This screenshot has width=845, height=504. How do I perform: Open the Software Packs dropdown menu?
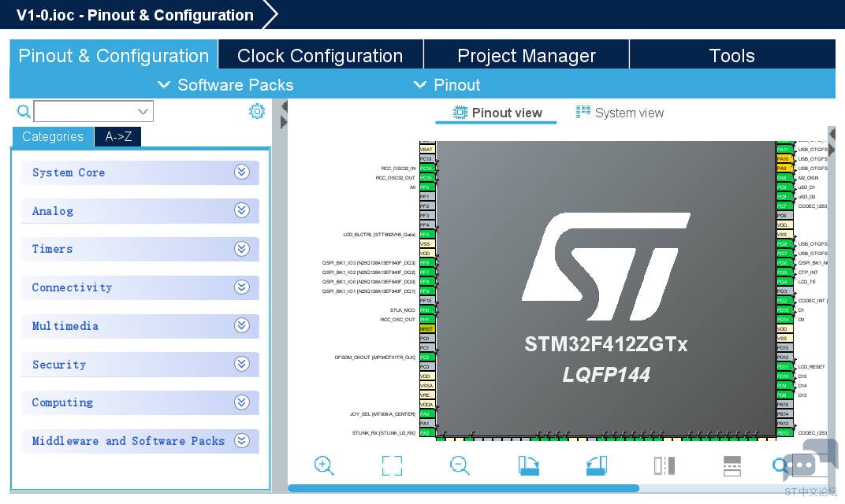click(x=225, y=84)
